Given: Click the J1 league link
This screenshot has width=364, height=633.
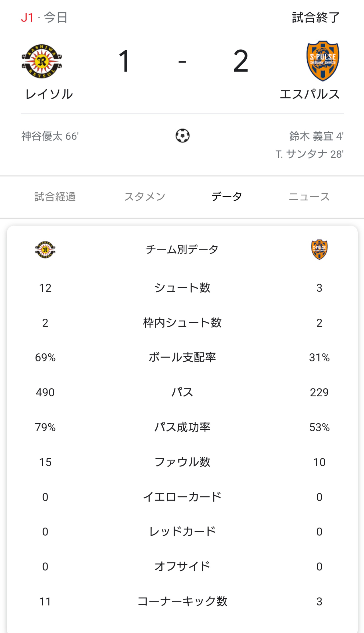Looking at the screenshot, I should [27, 18].
